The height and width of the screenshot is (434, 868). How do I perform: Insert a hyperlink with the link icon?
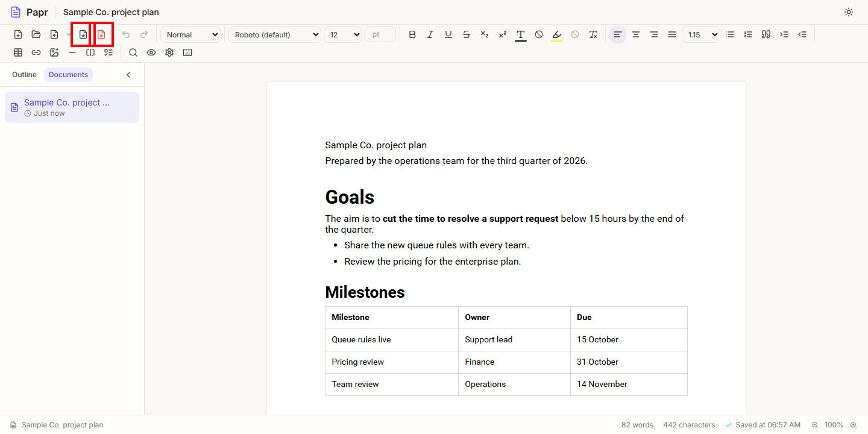[x=36, y=52]
